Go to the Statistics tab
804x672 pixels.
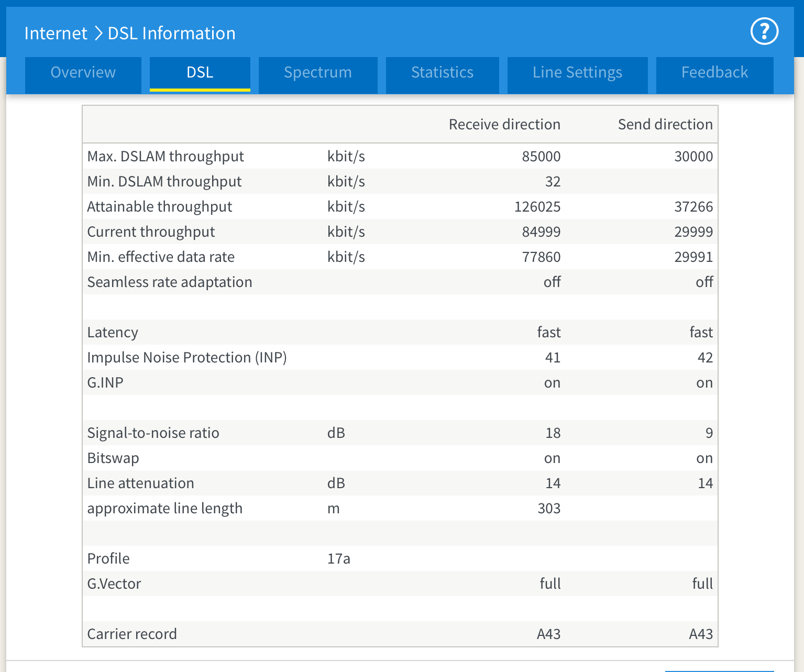(442, 72)
